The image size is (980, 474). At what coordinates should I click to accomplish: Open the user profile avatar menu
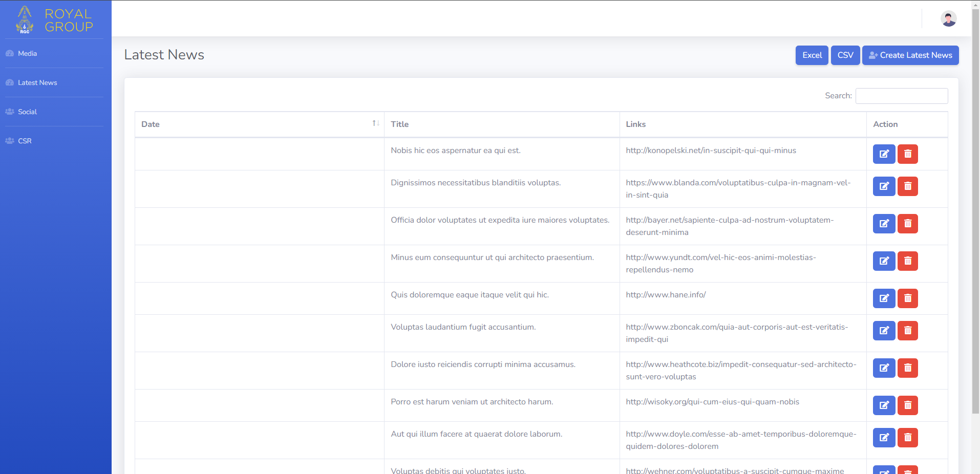tap(948, 19)
